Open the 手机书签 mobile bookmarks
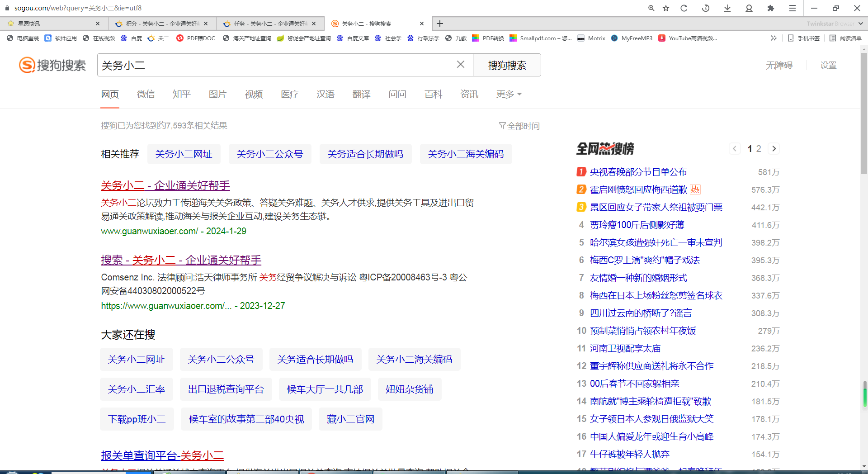The height and width of the screenshot is (474, 868). (804, 38)
